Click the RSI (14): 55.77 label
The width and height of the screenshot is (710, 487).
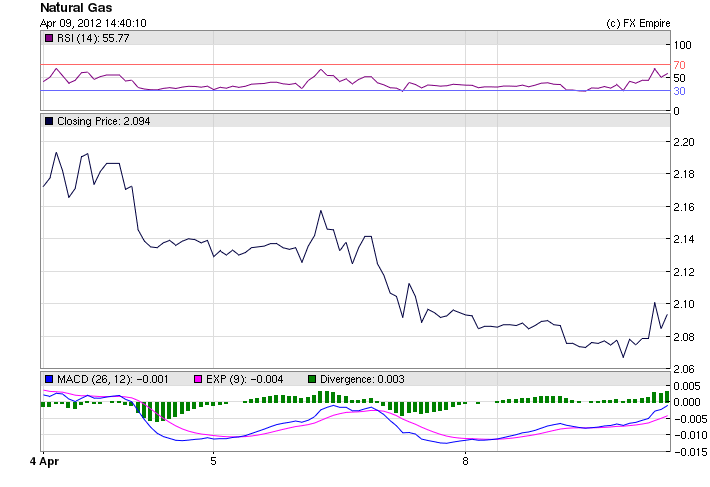pos(93,38)
